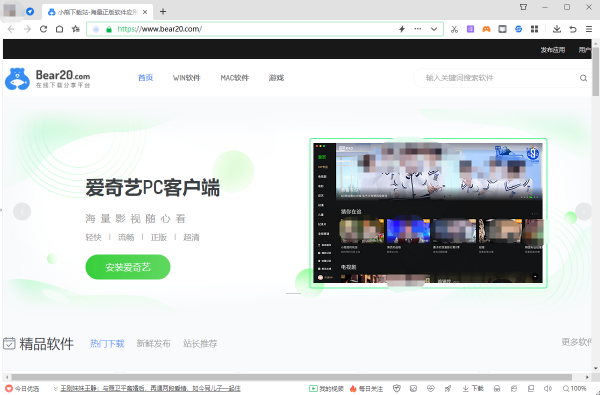
Task: Open the favorites star list
Action: (76, 29)
